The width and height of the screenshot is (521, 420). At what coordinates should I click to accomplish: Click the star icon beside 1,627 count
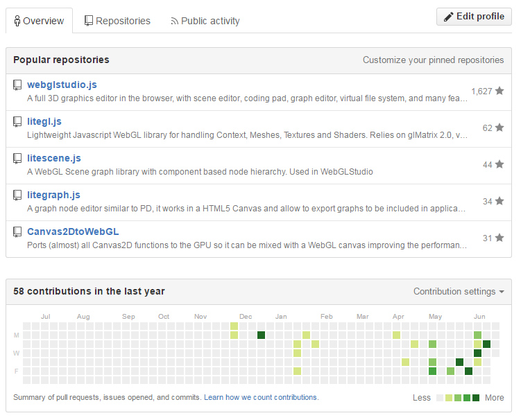(x=499, y=91)
